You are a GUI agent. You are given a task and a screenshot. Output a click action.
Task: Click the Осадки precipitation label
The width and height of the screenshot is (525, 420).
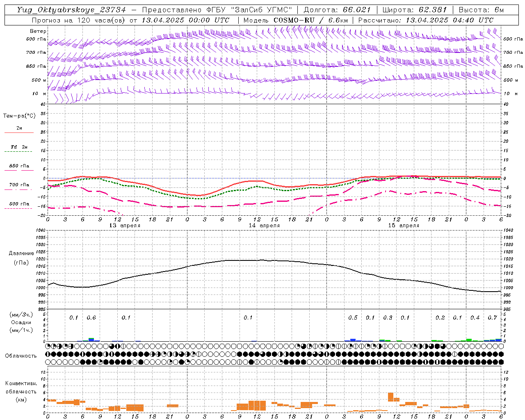(21, 322)
